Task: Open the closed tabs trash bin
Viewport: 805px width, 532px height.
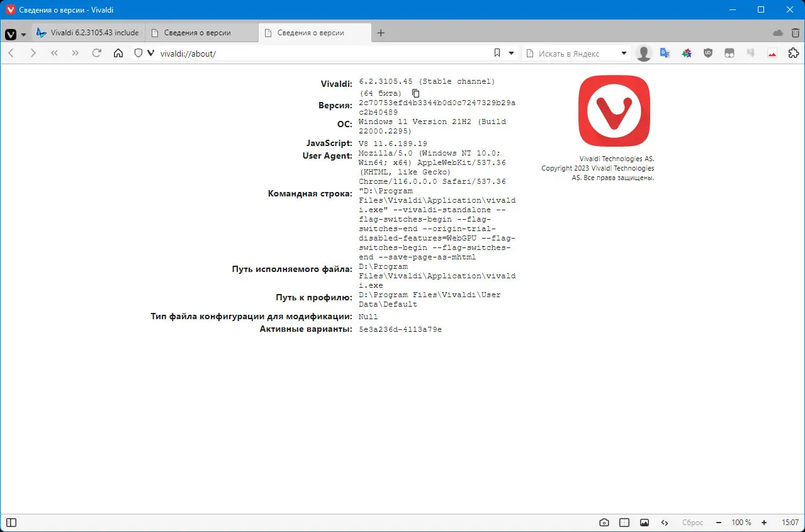Action: 796,33
